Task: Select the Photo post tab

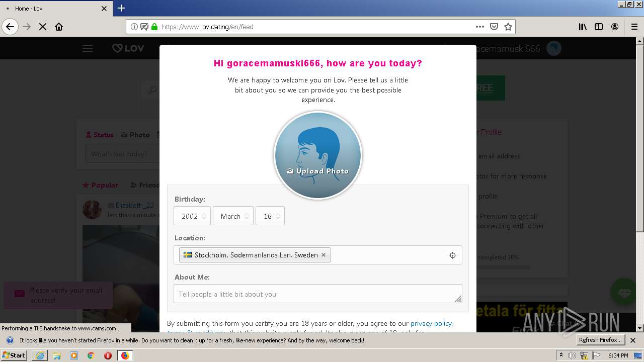Action: pos(135,135)
